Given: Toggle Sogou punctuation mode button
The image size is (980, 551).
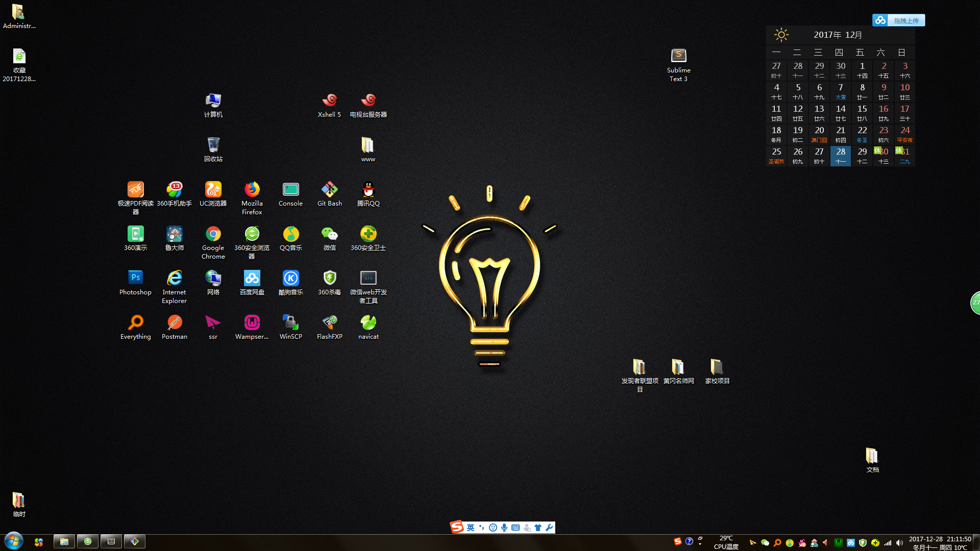Looking at the screenshot, I should click(481, 528).
